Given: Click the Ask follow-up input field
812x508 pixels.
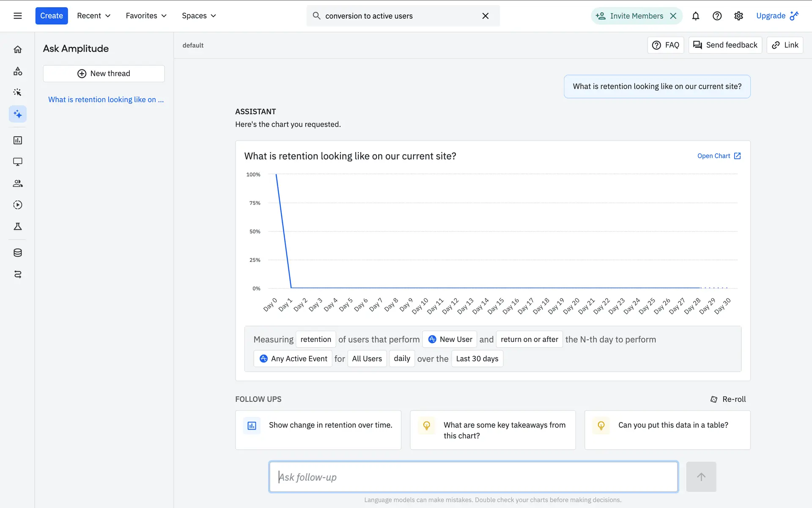Looking at the screenshot, I should pyautogui.click(x=473, y=477).
